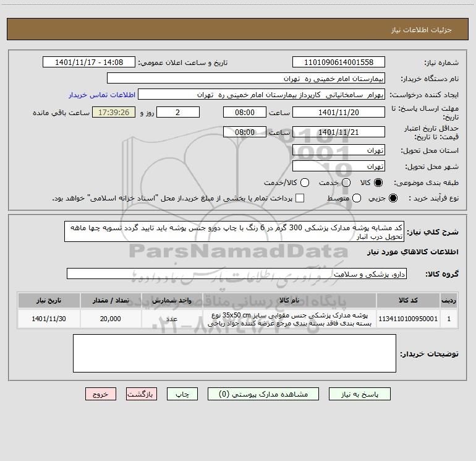476x461 pixels.
Task: Exit using the خروج button
Action: [101, 394]
